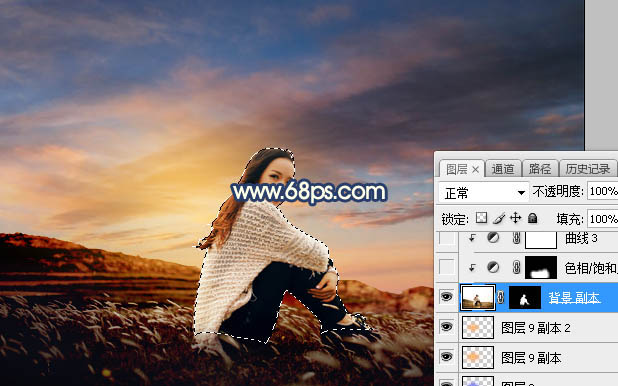The width and height of the screenshot is (618, 386).
Task: Click the 色相/饱和 mask link icon
Action: coord(516,268)
